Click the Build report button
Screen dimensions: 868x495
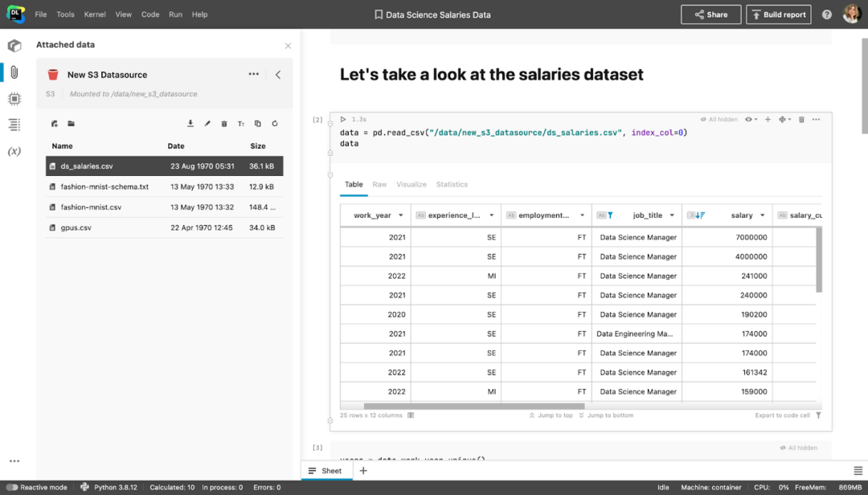coord(778,15)
